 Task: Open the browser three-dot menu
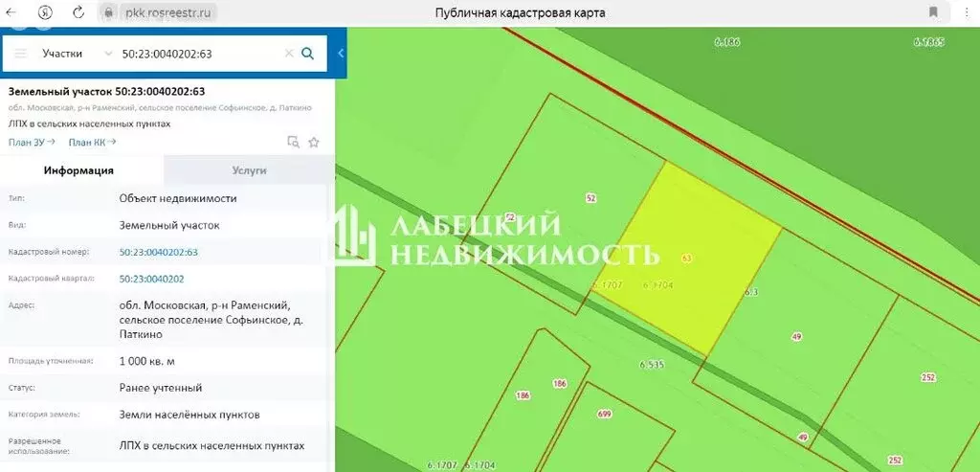point(968,12)
